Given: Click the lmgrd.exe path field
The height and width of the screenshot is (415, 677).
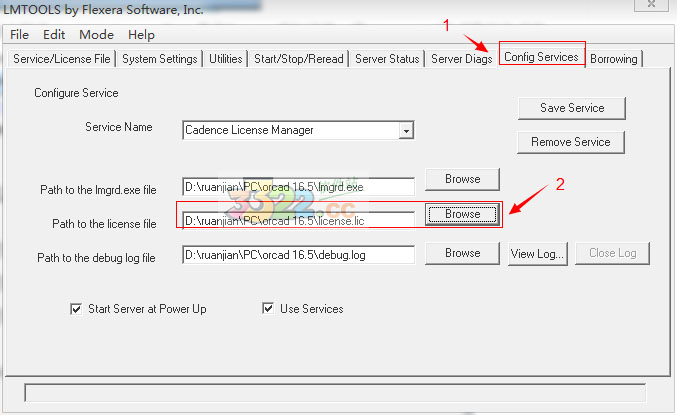Looking at the screenshot, I should (298, 187).
